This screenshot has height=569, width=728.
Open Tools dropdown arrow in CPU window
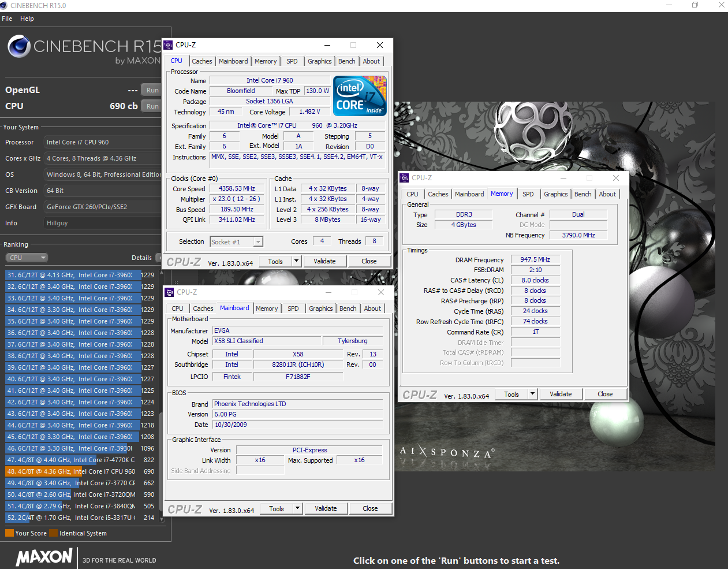pos(296,261)
